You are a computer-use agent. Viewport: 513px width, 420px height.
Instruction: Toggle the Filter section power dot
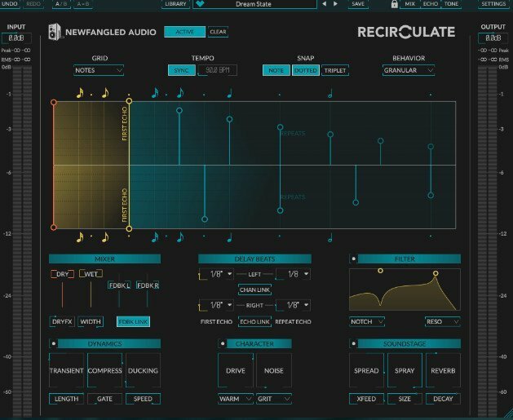pyautogui.click(x=353, y=259)
